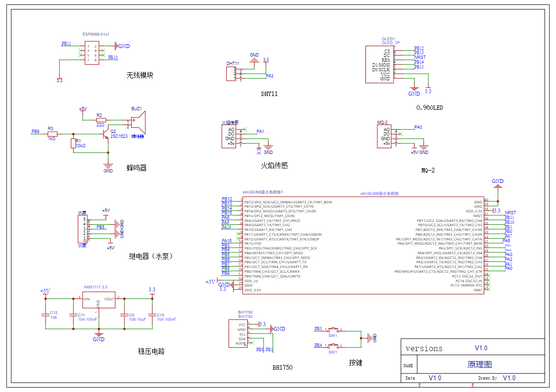Select the BH1750 light sensor component box
556x392 pixels.
coord(238,334)
